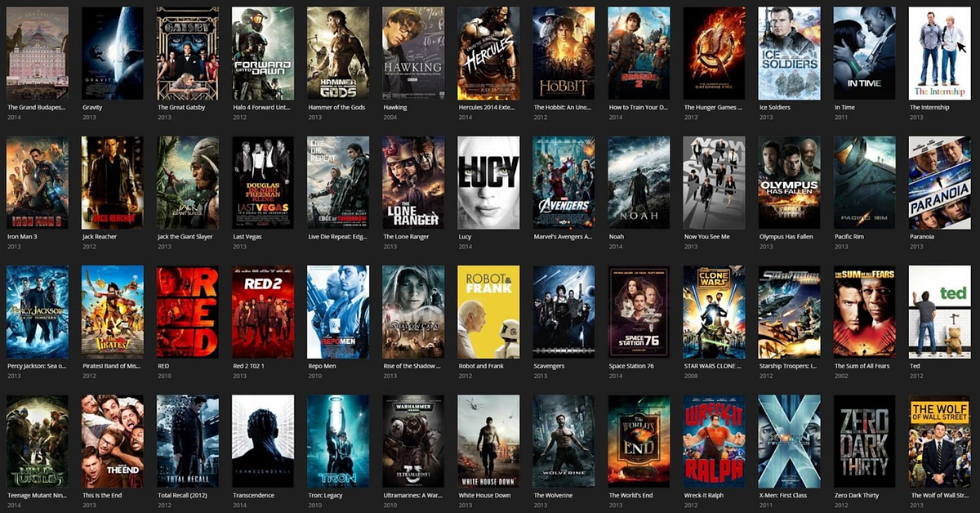The width and height of the screenshot is (980, 513).
Task: Select Tron: Legacy poster
Action: 338,441
